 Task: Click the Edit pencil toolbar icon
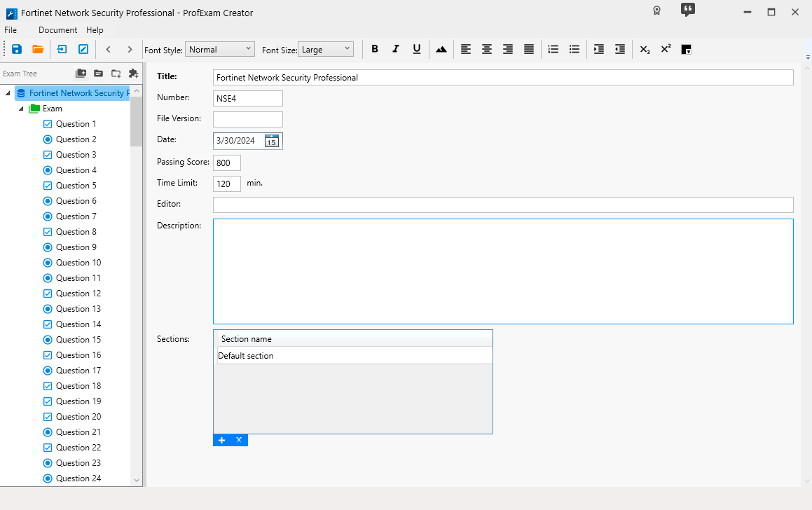coord(83,49)
